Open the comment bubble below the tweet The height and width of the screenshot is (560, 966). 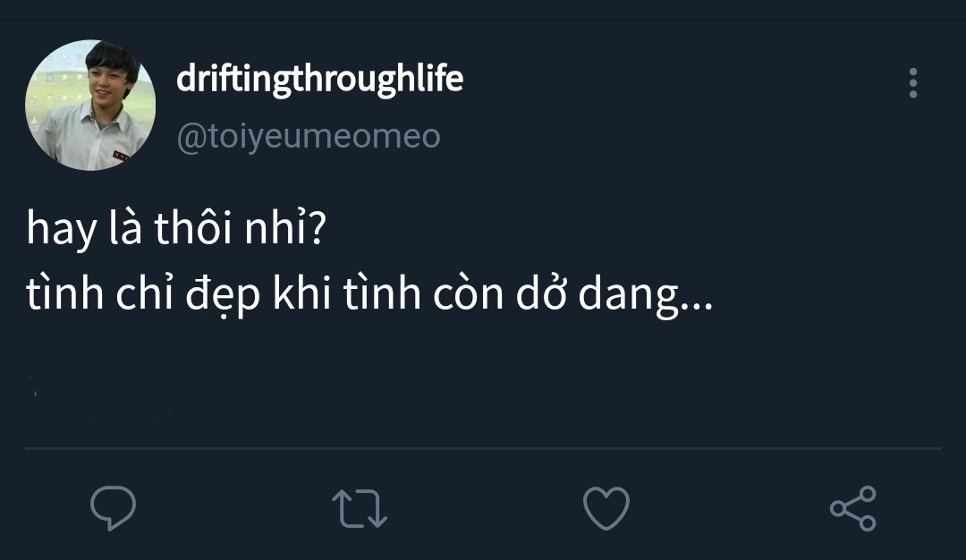114,507
